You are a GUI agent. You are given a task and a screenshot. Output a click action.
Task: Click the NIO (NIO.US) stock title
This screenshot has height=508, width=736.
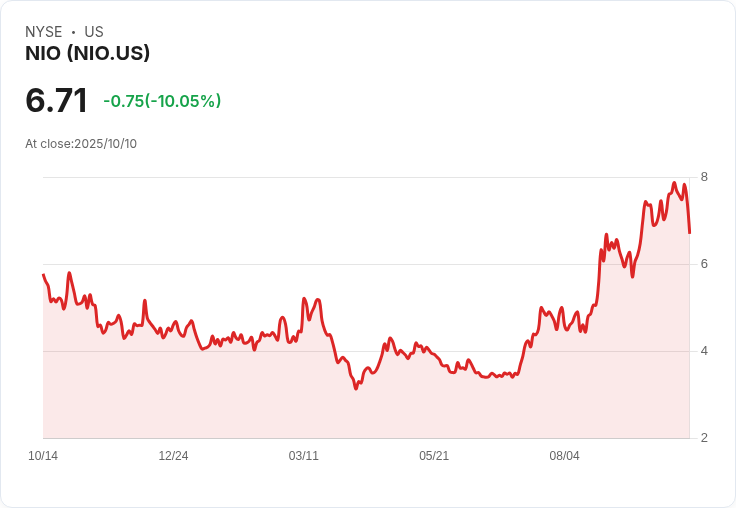[x=87, y=54]
